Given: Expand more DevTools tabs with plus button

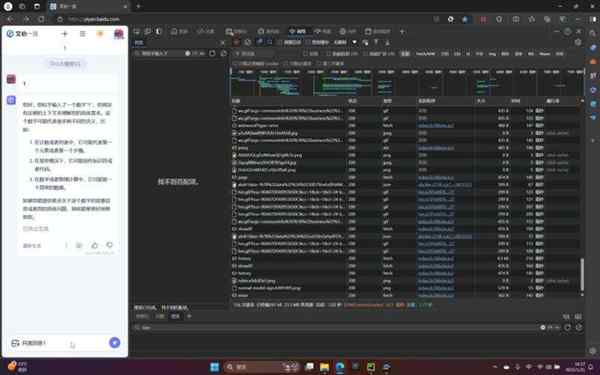Looking at the screenshot, I should tap(402, 31).
